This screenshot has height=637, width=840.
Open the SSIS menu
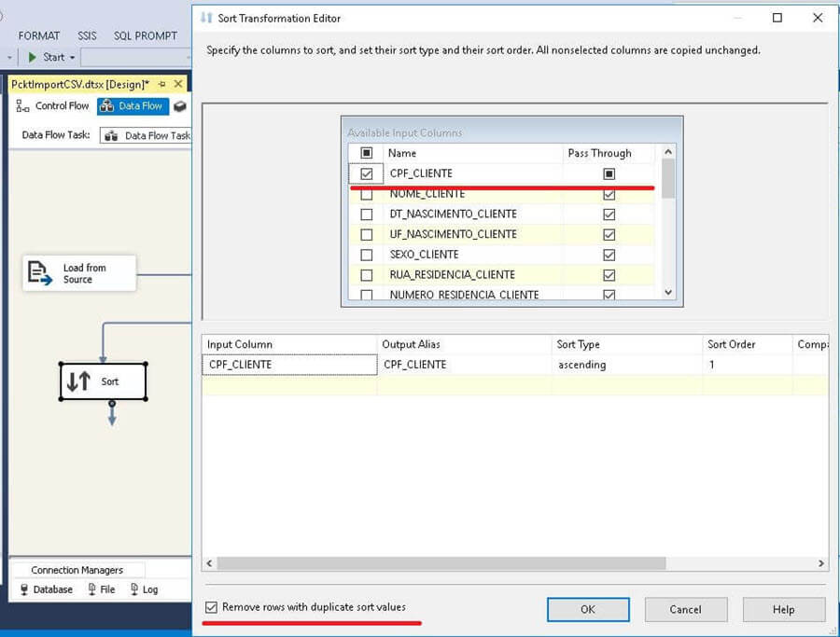(x=87, y=35)
